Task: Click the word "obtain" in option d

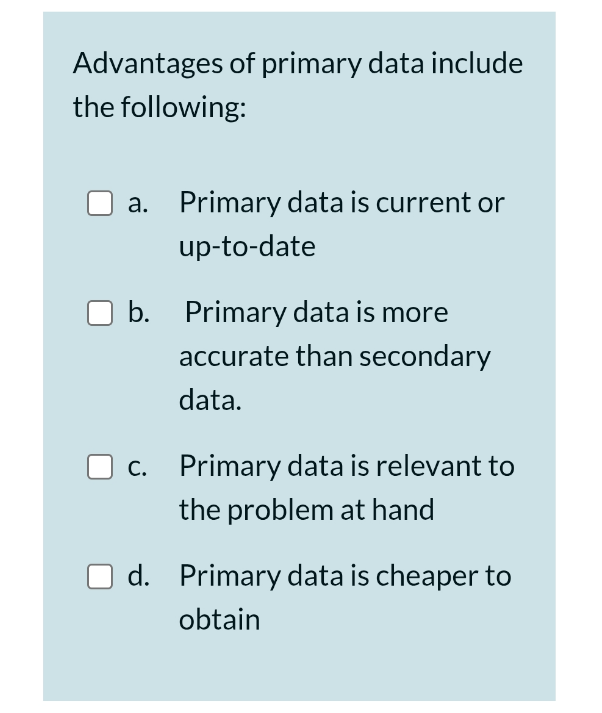Action: 220,620
